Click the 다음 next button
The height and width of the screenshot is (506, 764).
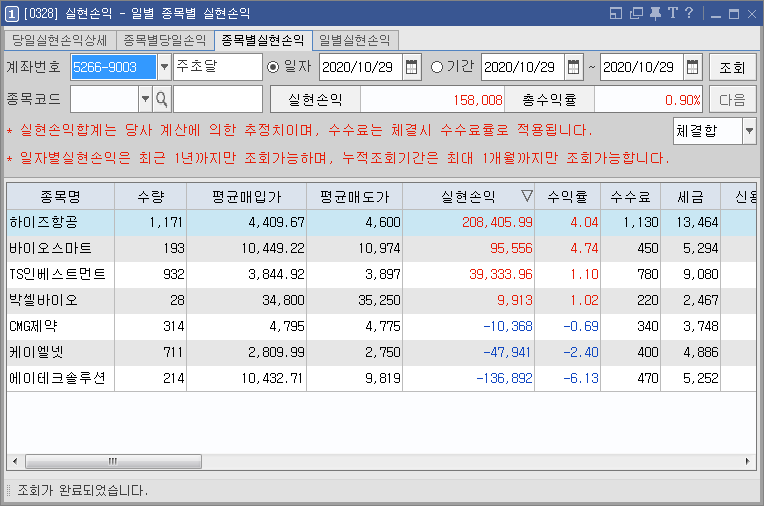732,99
